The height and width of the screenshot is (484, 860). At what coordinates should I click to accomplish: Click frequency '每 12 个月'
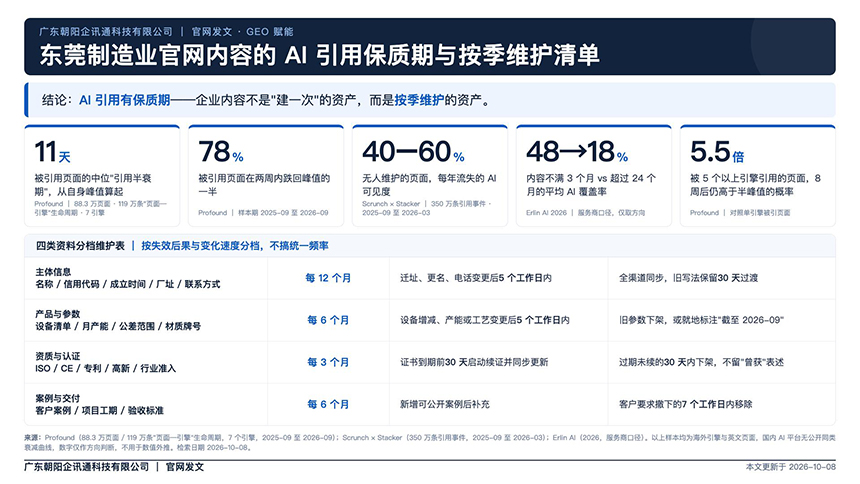(x=328, y=278)
